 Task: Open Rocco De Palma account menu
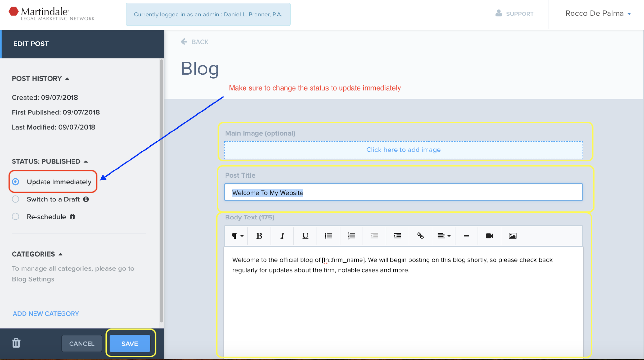click(x=598, y=14)
